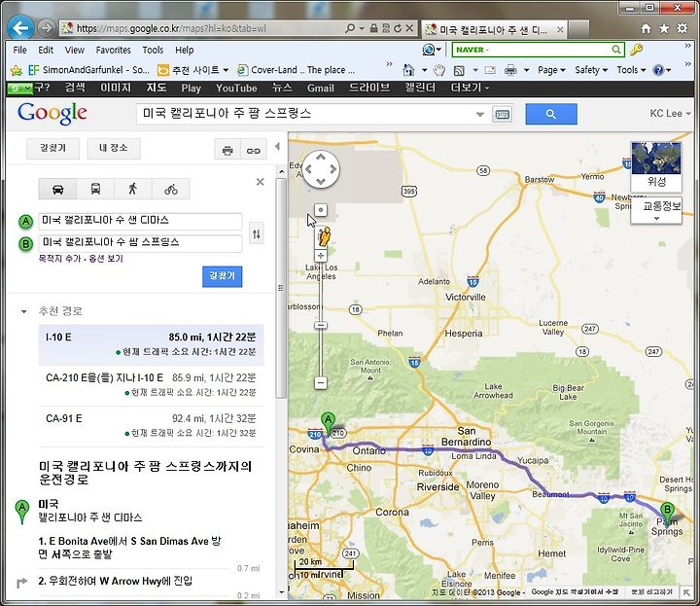Click the 내 장소 button
The height and width of the screenshot is (606, 700).
point(114,149)
